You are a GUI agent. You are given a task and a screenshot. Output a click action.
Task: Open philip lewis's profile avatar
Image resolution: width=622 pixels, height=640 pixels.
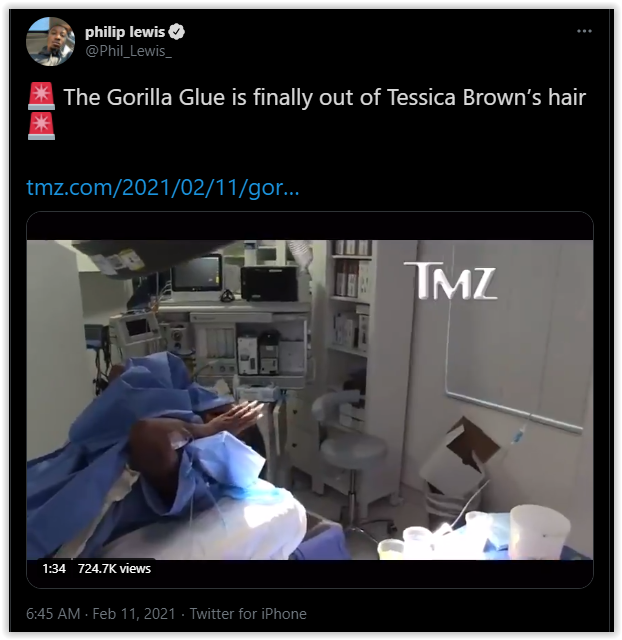tap(51, 42)
